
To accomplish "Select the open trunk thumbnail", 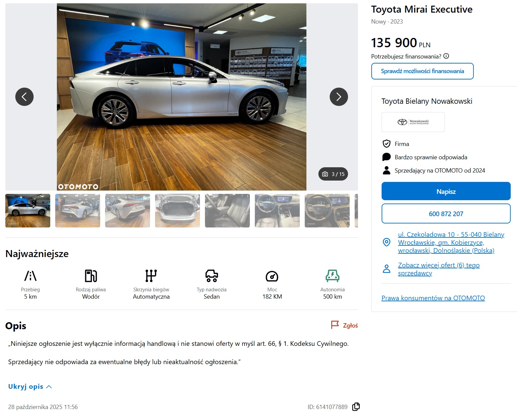I will [177, 211].
